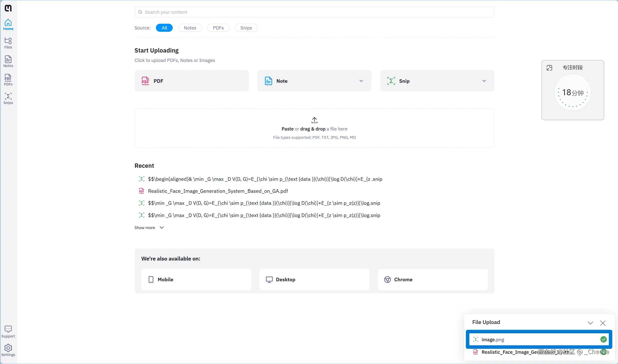The image size is (618, 364).
Task: Click the Search your content field
Action: tap(314, 12)
